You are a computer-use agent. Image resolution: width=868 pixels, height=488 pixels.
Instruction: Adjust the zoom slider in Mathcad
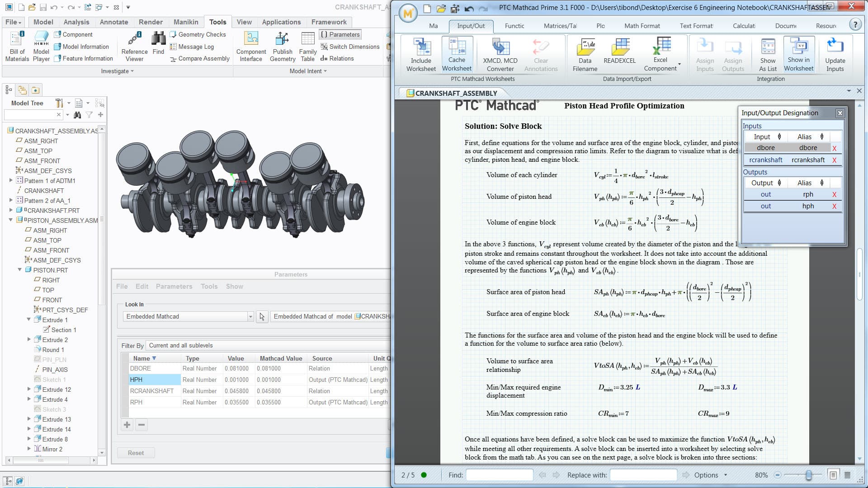click(808, 475)
